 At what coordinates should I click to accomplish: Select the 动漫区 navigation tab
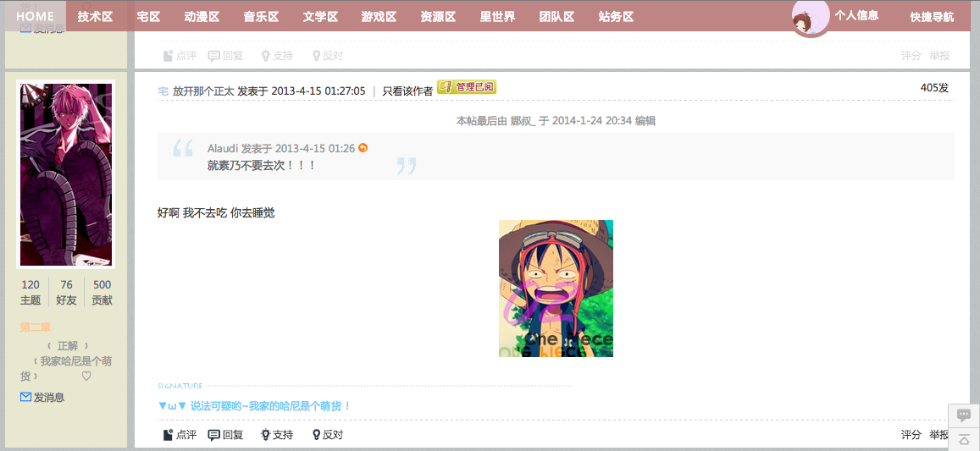[202, 16]
